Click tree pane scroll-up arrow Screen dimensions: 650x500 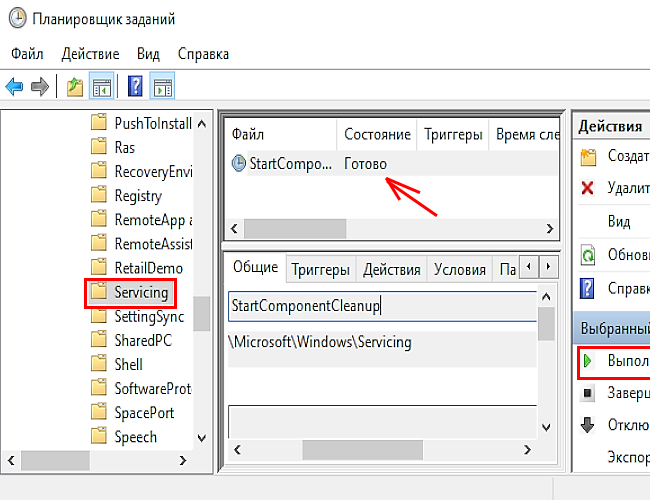coord(201,124)
